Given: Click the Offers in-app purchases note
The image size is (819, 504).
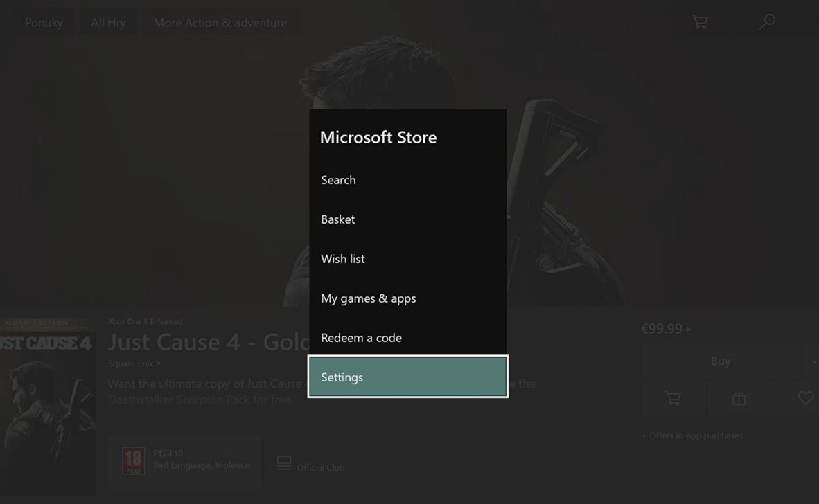Looking at the screenshot, I should [x=692, y=435].
